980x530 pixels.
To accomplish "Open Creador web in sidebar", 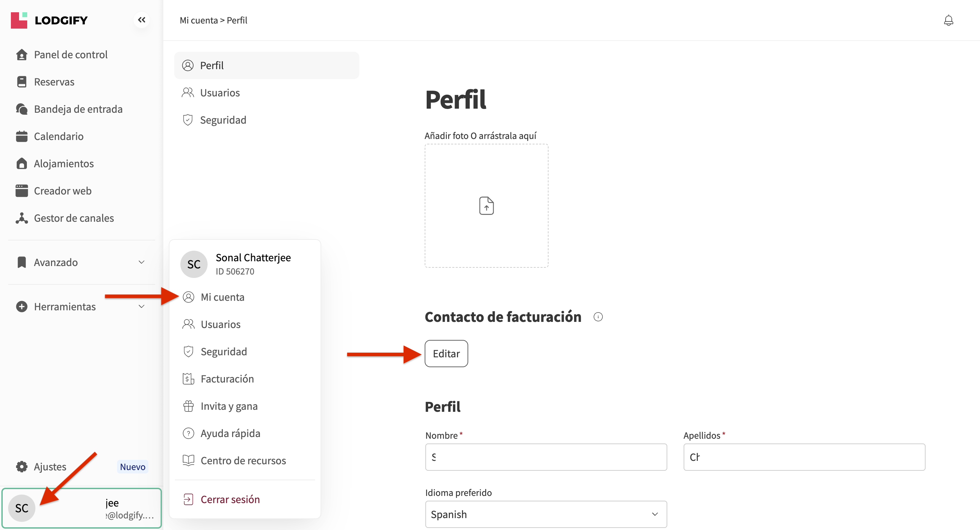I will click(62, 191).
